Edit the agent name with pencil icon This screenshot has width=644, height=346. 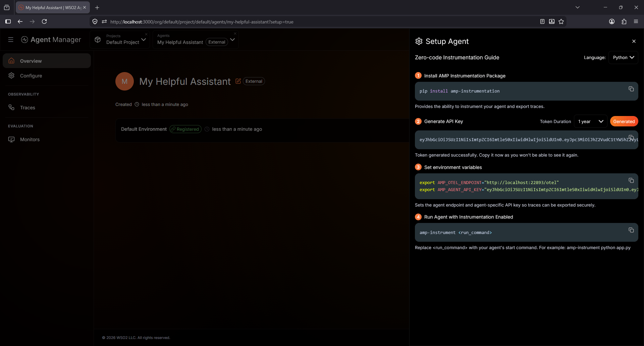point(238,81)
